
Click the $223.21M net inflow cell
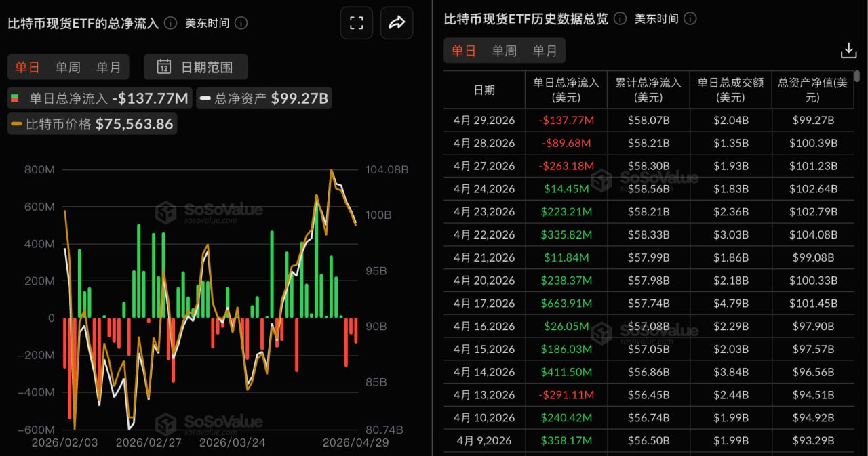tap(566, 211)
